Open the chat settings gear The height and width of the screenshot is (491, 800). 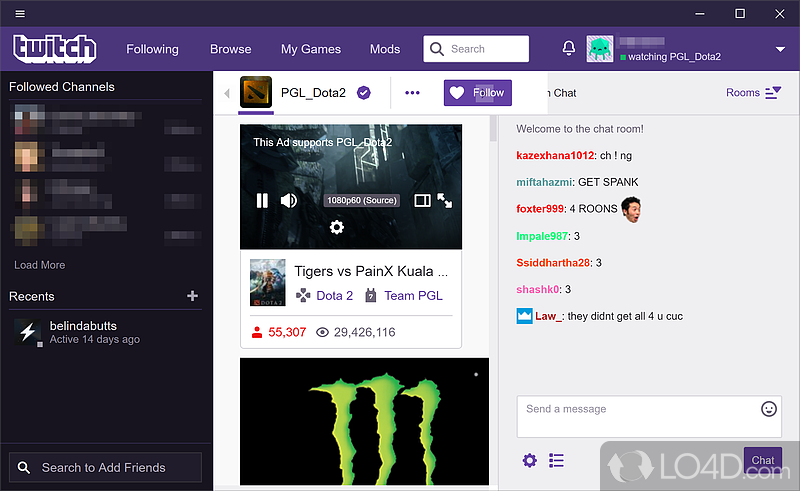(530, 460)
